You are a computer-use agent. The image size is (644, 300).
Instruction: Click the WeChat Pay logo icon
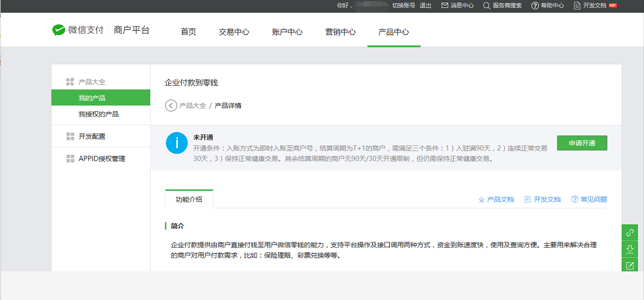[58, 30]
